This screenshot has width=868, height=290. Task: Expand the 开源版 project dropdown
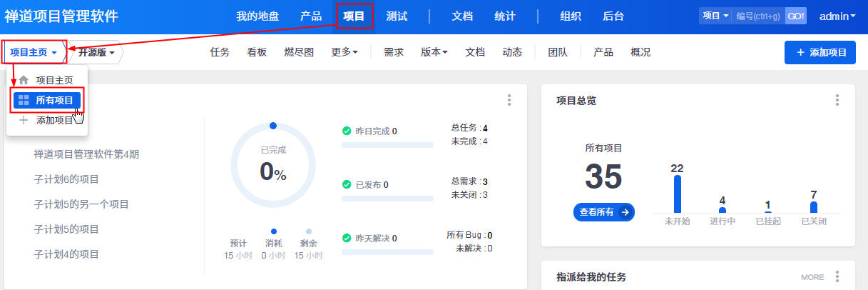(x=96, y=52)
